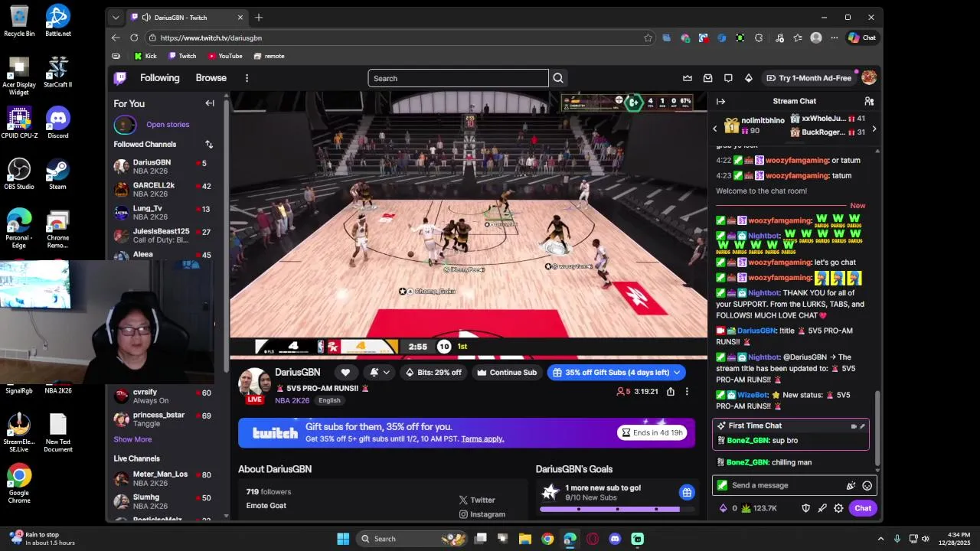Open chat settings gear icon
Viewport: 980px width, 551px height.
(x=838, y=508)
